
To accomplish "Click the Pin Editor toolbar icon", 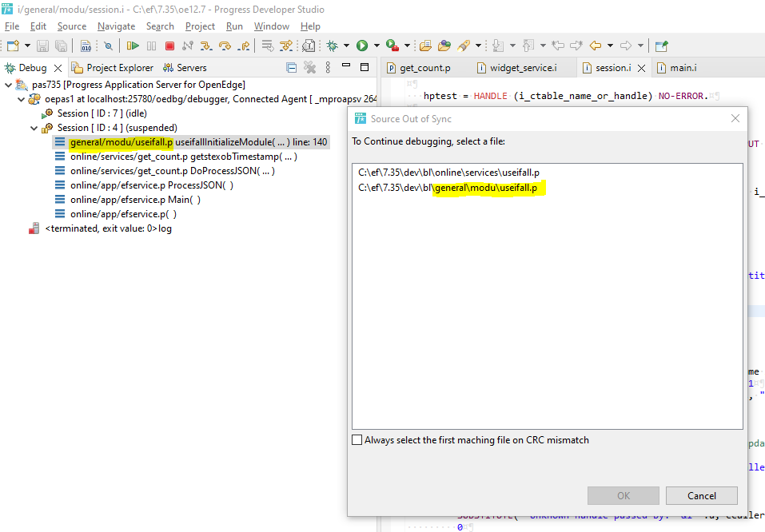I will coord(662,46).
